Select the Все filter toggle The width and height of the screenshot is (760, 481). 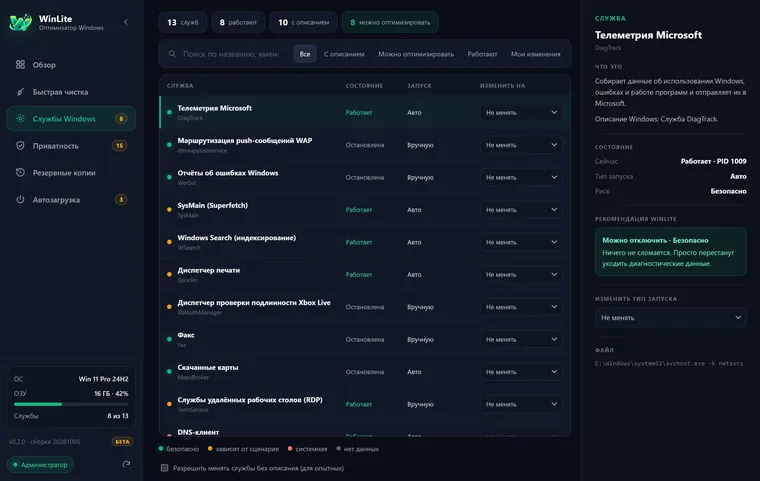(x=305, y=54)
